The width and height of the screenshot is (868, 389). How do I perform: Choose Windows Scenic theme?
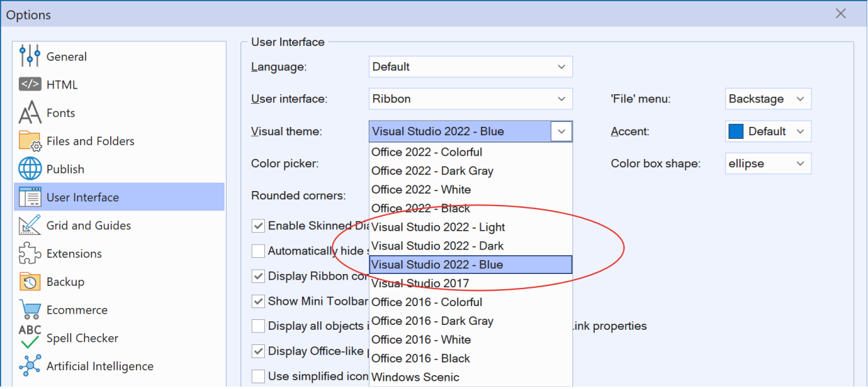471,377
